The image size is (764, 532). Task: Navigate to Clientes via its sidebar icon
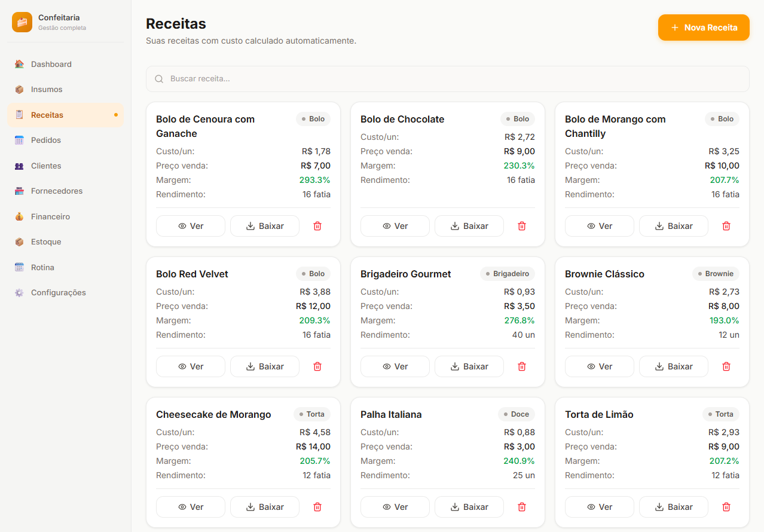tap(20, 166)
